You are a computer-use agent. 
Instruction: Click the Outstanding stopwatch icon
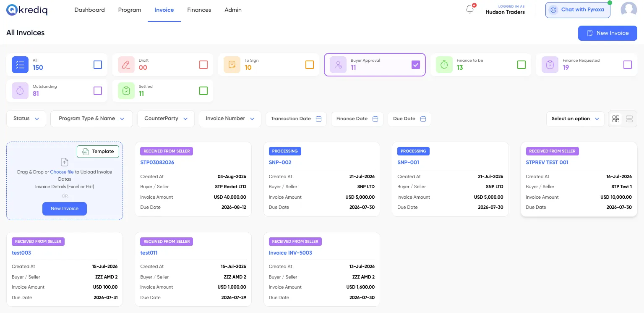coord(20,91)
